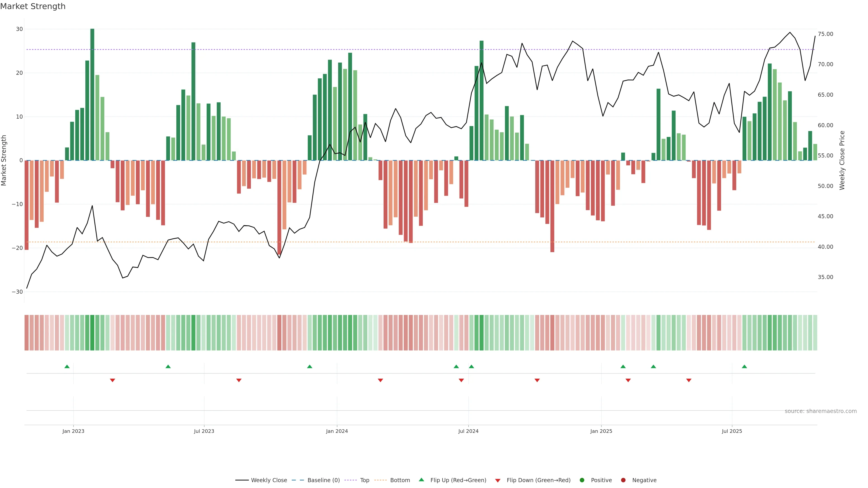Click the darkest green heatmap cell near Jul 2023
The width and height of the screenshot is (868, 488).
(193, 333)
